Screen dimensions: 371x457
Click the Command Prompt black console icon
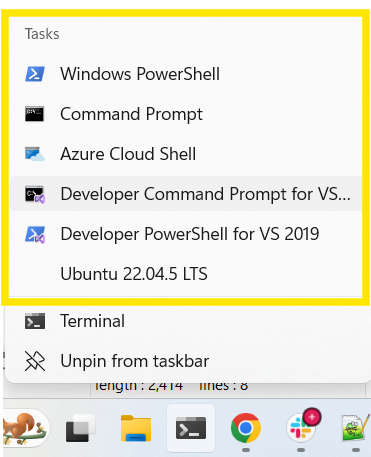35,114
